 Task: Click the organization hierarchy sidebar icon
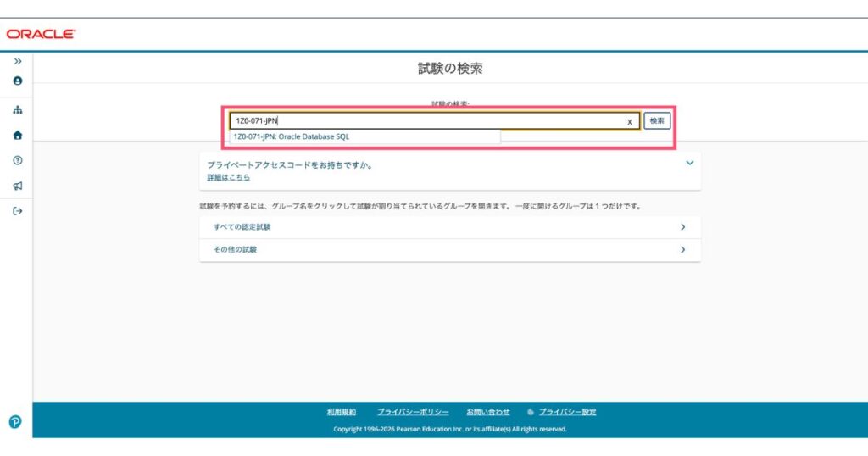(x=18, y=109)
